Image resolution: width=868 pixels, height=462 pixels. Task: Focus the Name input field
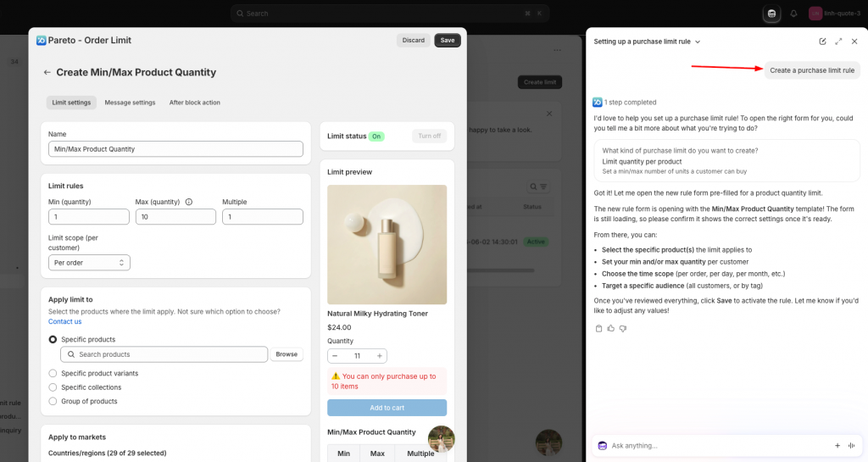pyautogui.click(x=175, y=149)
